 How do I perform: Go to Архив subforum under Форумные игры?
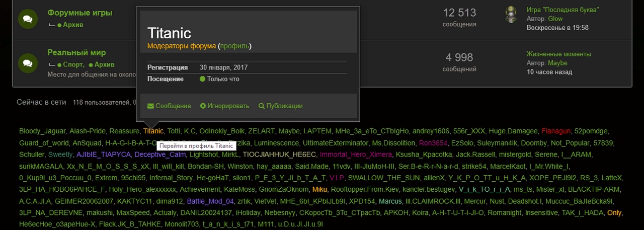73,25
